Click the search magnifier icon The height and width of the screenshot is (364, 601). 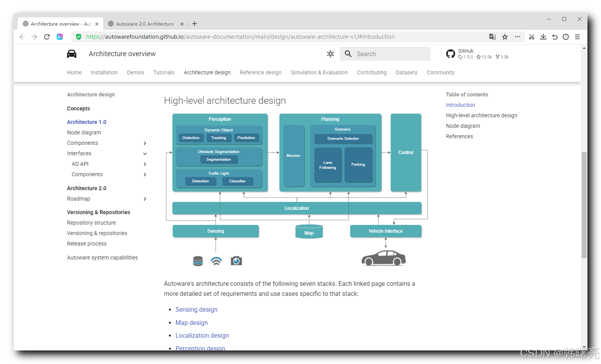(x=348, y=54)
